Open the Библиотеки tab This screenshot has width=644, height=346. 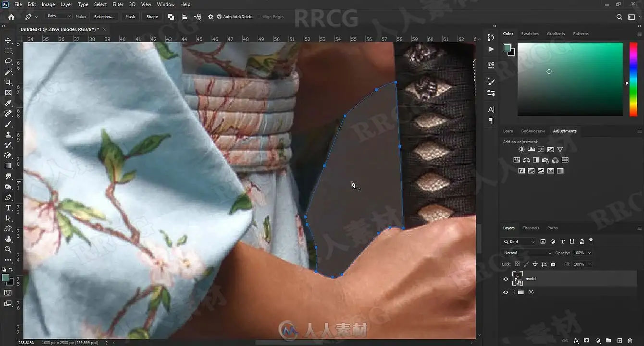tap(533, 131)
